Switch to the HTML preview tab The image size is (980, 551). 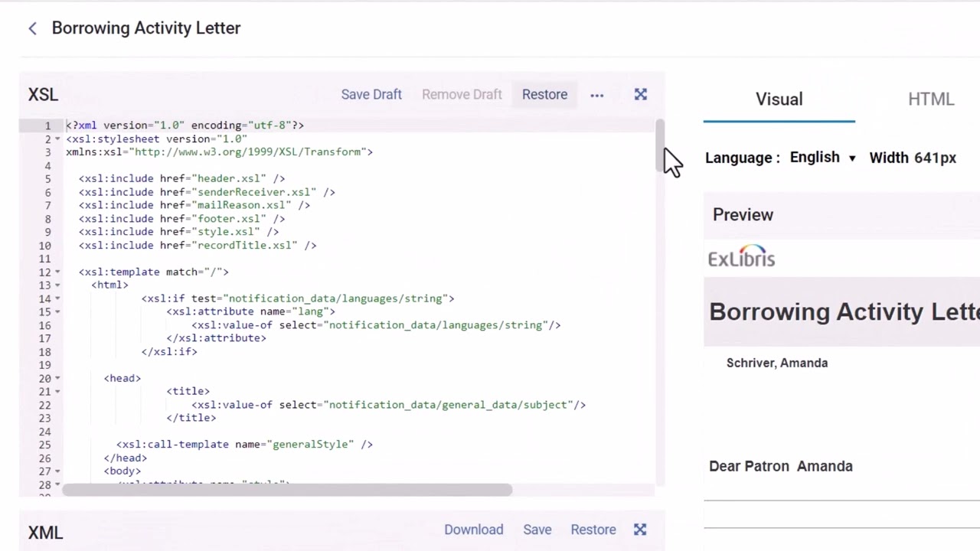point(930,99)
